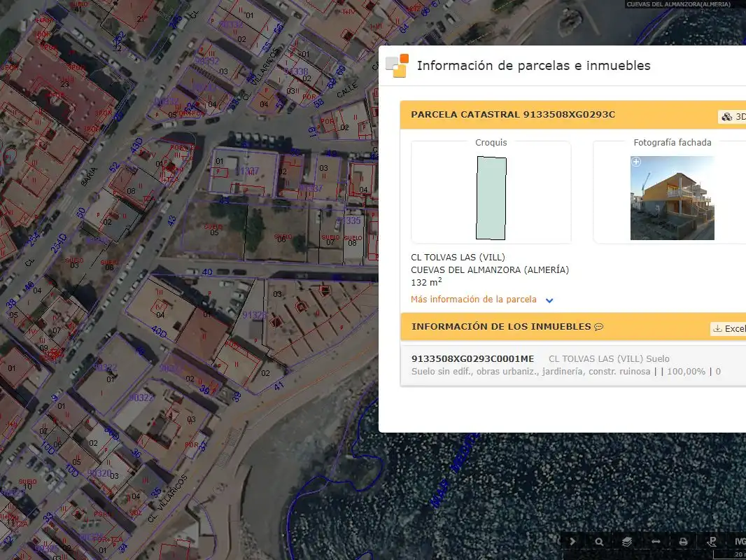Open the magnifier search tool in map toolbar
Image resolution: width=746 pixels, height=560 pixels.
click(599, 541)
